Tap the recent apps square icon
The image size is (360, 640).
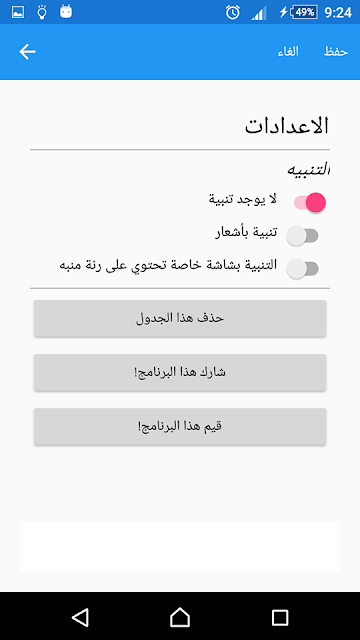click(280, 618)
